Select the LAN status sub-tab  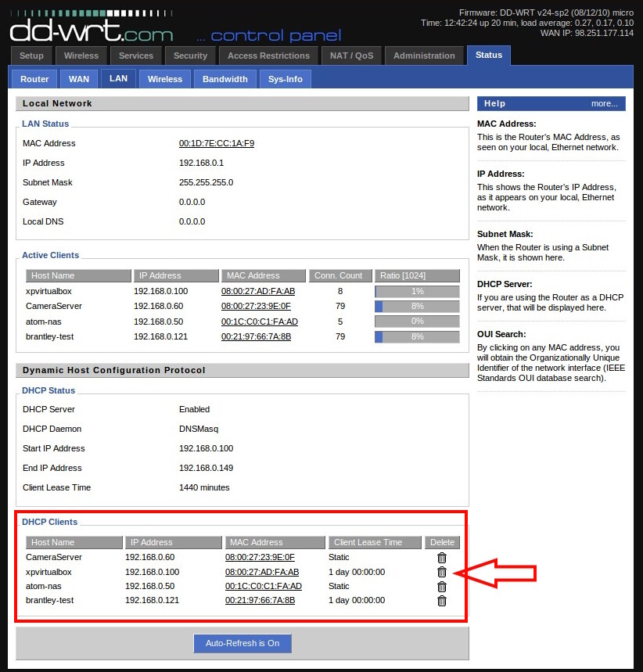[x=118, y=78]
